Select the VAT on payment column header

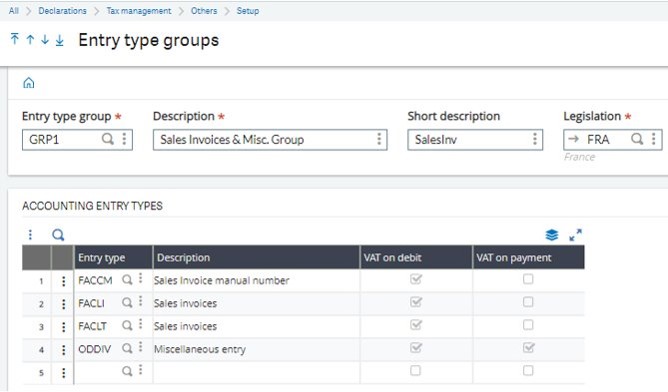(x=529, y=257)
